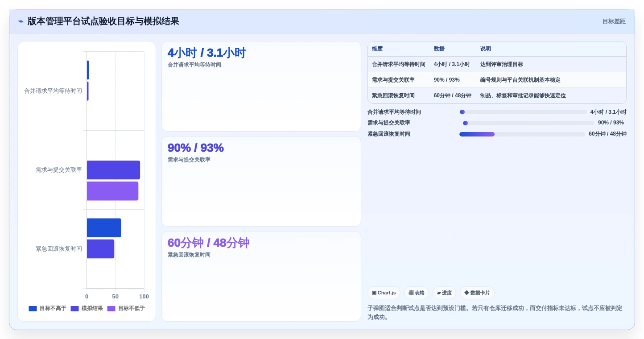Open the 60分钟 / 48分钟 data card value
644x339 pixels.
pos(208,243)
